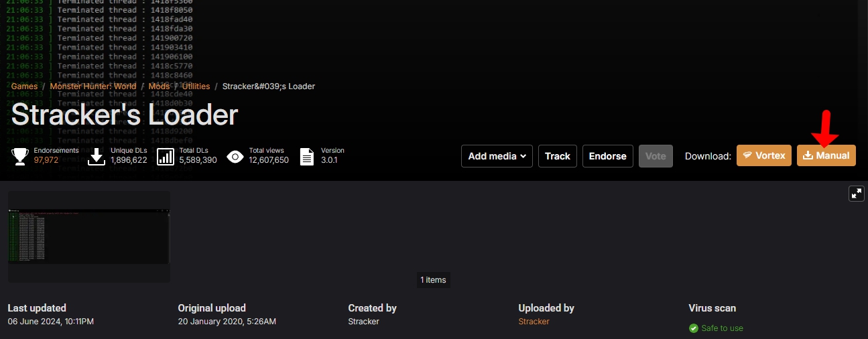Click the green safe-to-use checkmark icon
Screen dimensions: 868x339
[x=694, y=328]
